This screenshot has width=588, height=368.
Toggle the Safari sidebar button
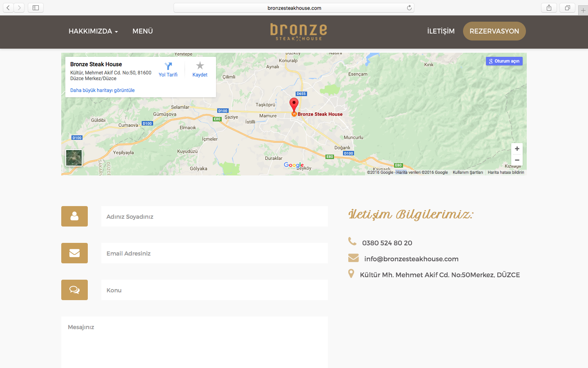36,8
